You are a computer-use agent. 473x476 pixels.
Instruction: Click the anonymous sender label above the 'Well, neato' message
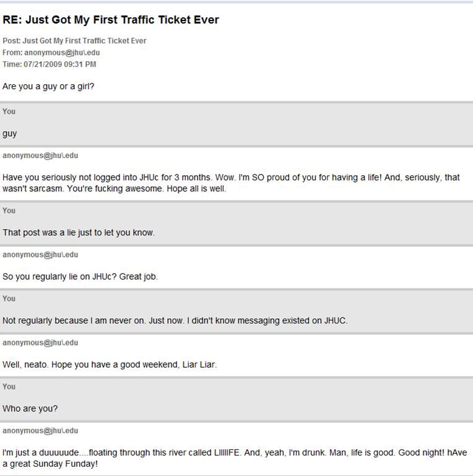click(x=40, y=343)
